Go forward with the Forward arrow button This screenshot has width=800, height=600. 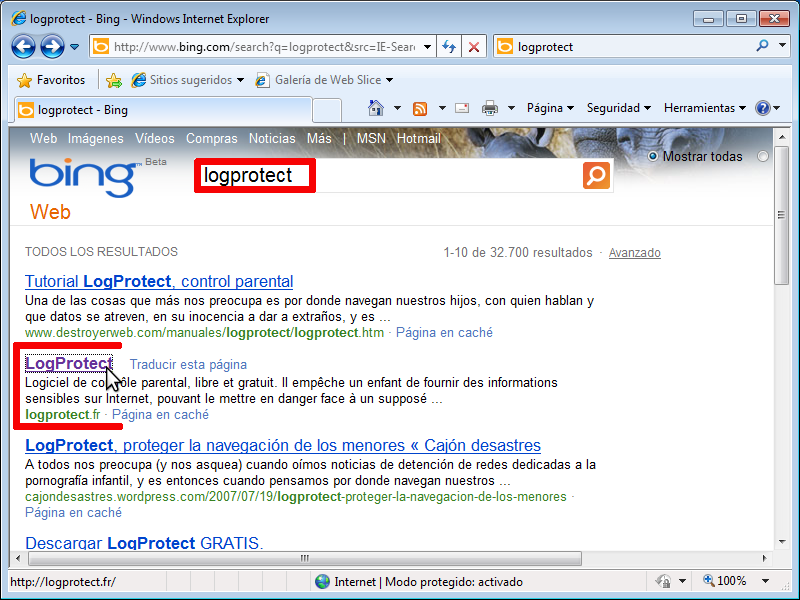point(52,47)
